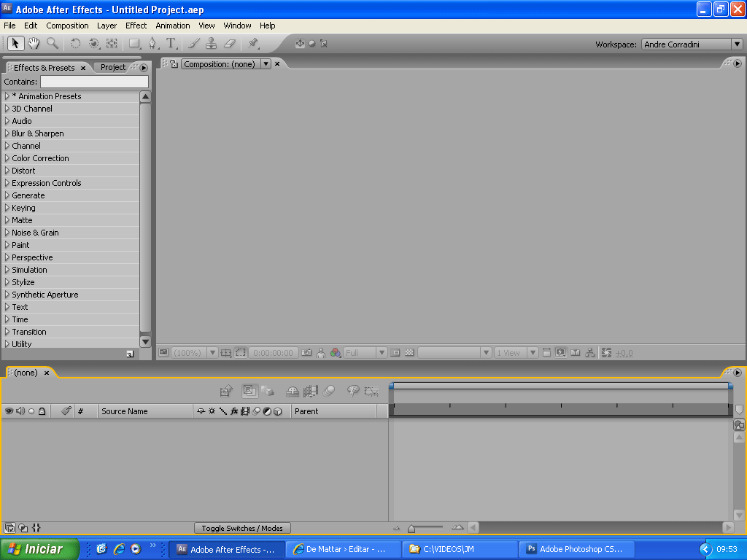Viewport: 747px width, 560px height.
Task: Select the Zoom magnifier tool
Action: (53, 44)
